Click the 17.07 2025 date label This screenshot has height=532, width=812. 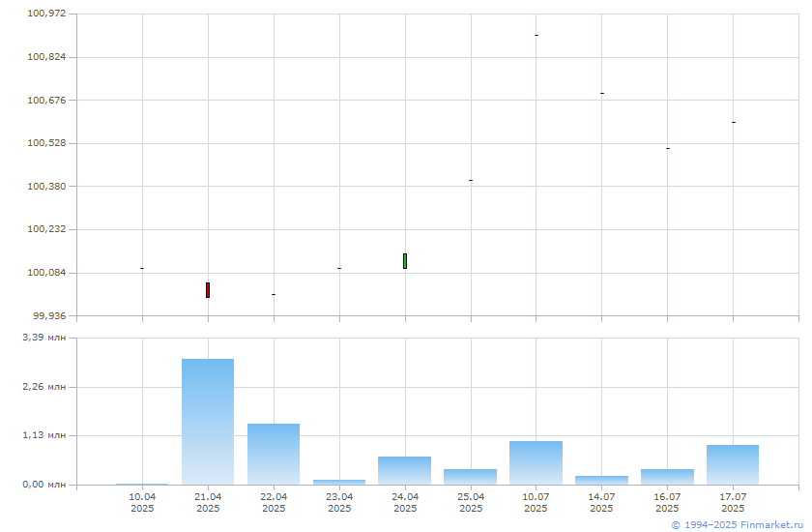734,502
